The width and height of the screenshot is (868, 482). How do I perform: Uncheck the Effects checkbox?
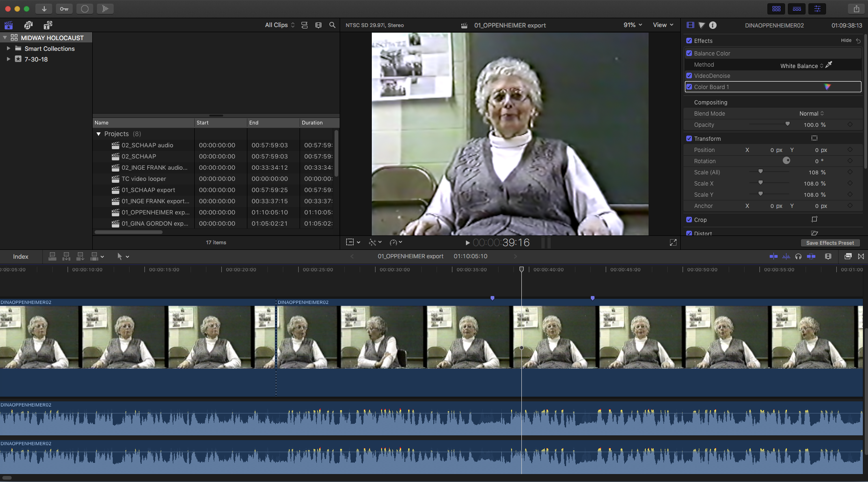(x=689, y=41)
